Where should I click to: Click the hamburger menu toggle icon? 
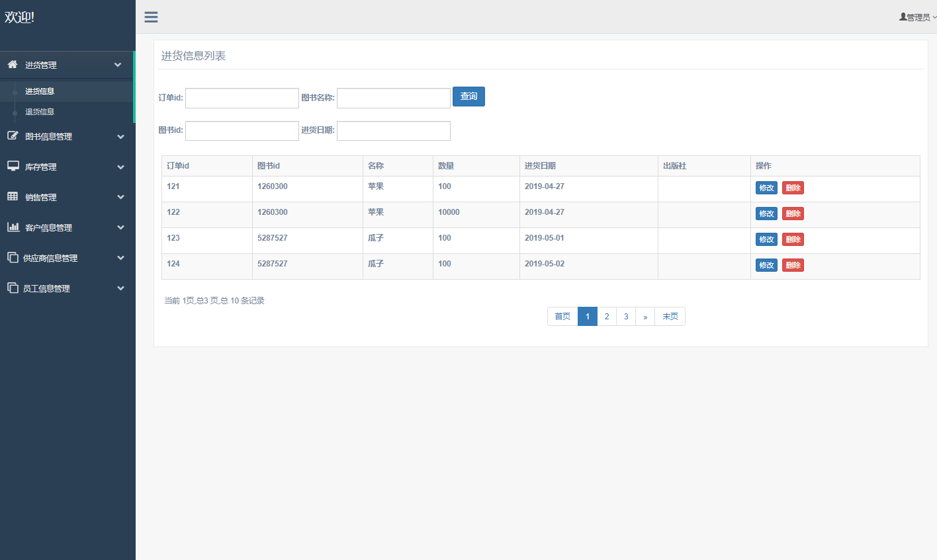[151, 17]
